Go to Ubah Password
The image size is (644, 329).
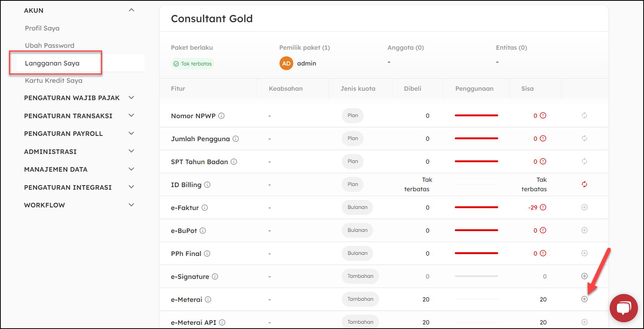49,46
